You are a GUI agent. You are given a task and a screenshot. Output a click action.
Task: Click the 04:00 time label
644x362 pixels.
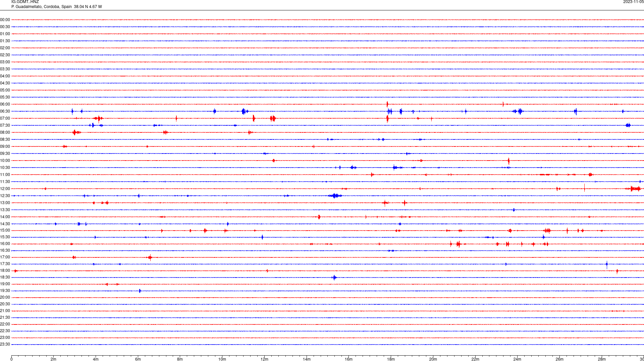tap(5, 76)
